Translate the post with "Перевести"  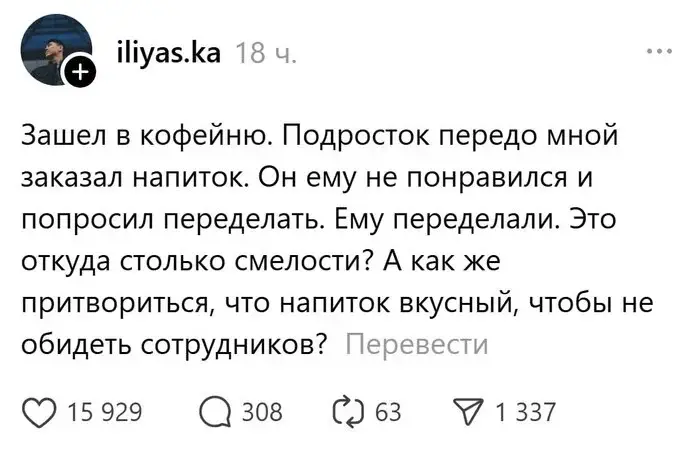(416, 345)
